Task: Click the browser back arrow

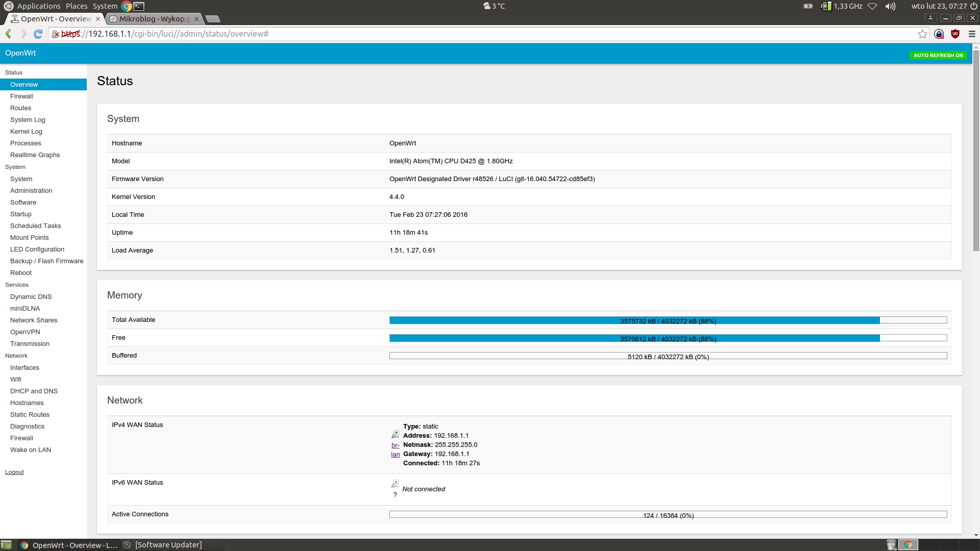Action: point(9,34)
